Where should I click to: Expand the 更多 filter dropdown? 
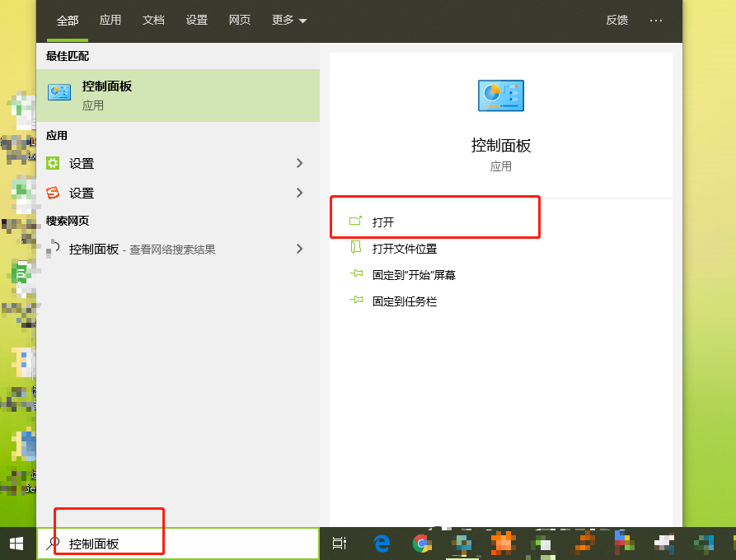pyautogui.click(x=289, y=21)
